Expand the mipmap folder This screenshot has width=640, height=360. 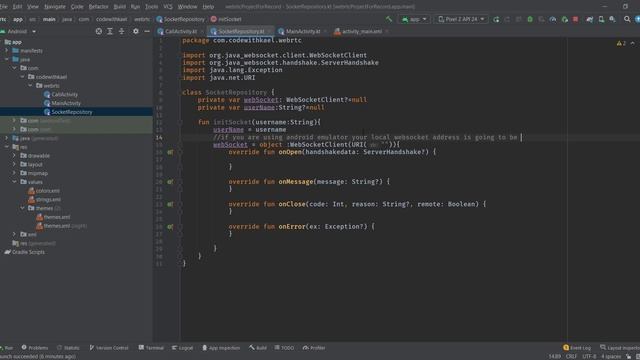[15, 173]
